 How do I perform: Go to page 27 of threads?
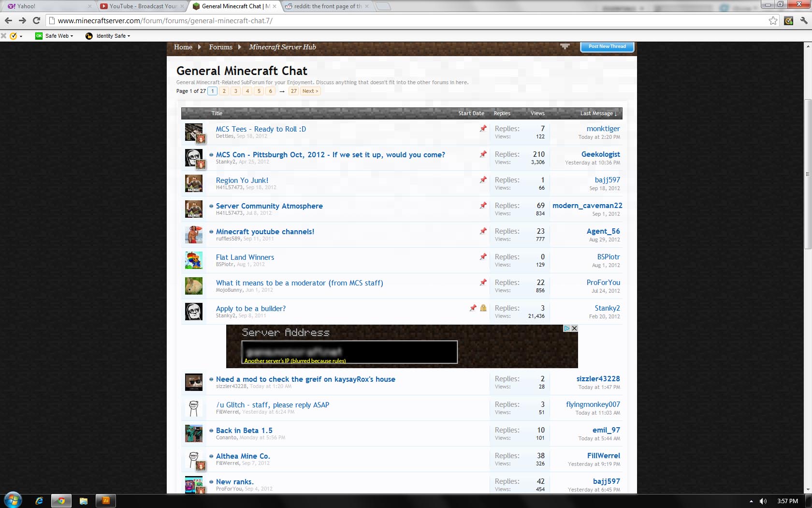[294, 91]
